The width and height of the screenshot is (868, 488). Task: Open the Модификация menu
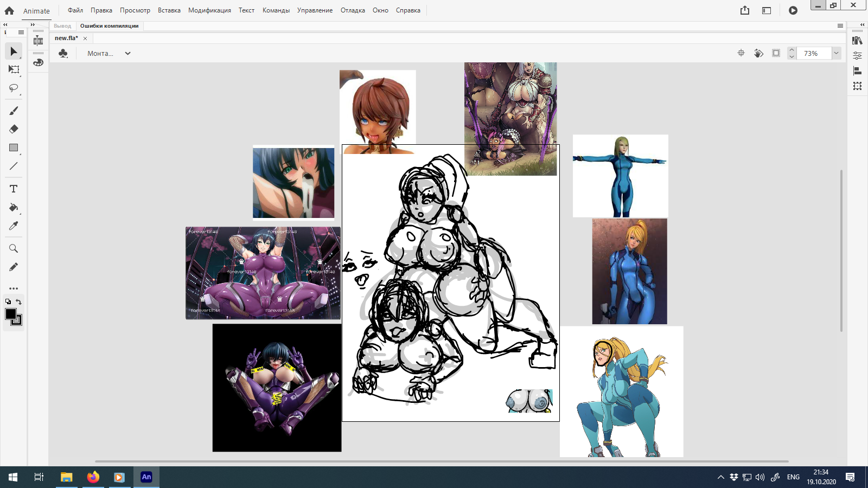click(209, 10)
